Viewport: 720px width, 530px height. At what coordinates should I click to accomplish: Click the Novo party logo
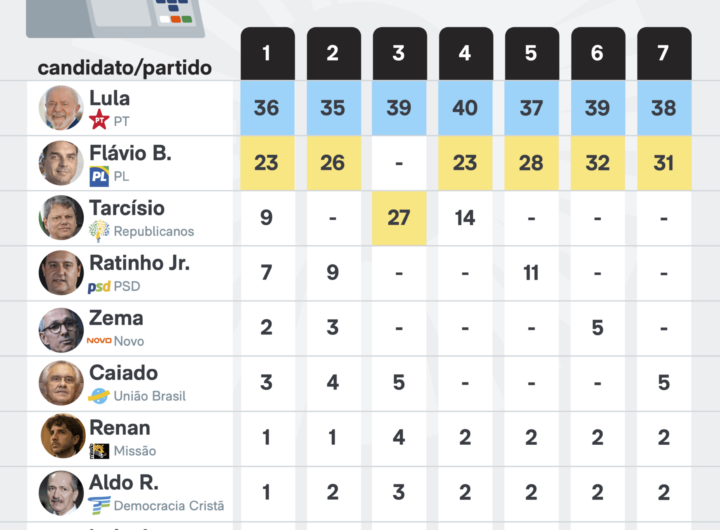(99, 341)
